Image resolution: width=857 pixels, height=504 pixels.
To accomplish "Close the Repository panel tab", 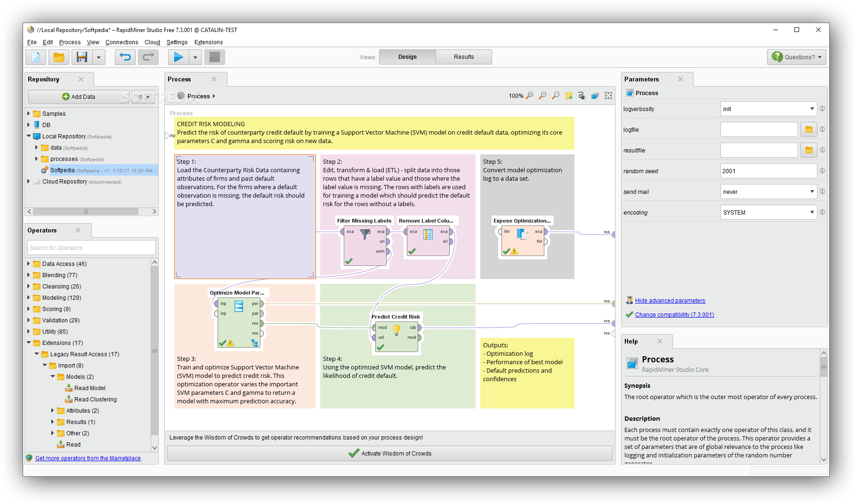I will coord(81,79).
